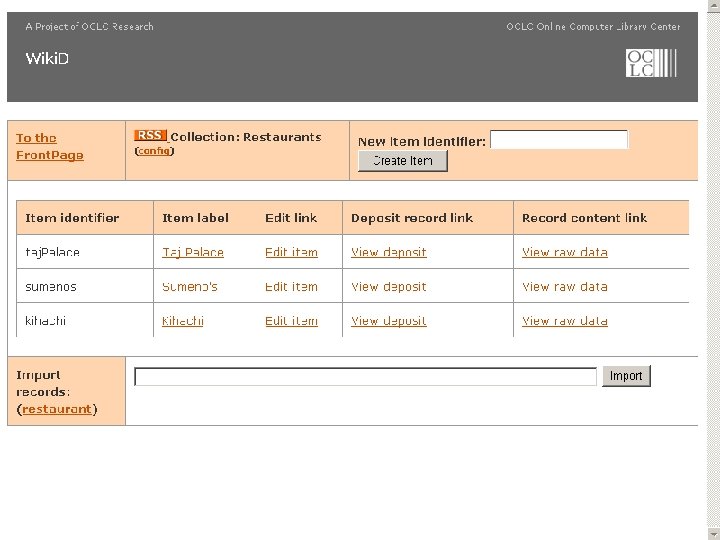Click the Import records text field
Viewport: 720px width, 540px height.
(x=365, y=376)
